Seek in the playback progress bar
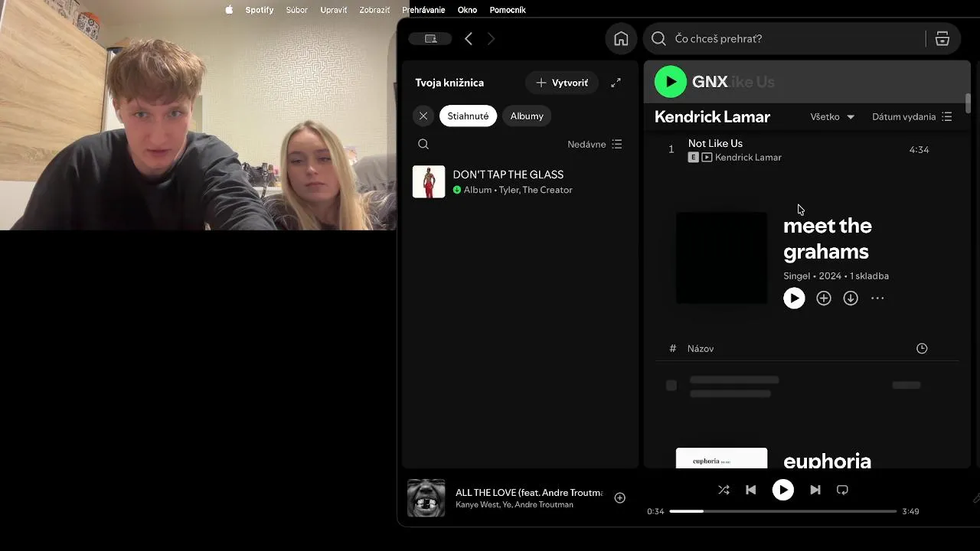The height and width of the screenshot is (551, 980). pos(783,511)
